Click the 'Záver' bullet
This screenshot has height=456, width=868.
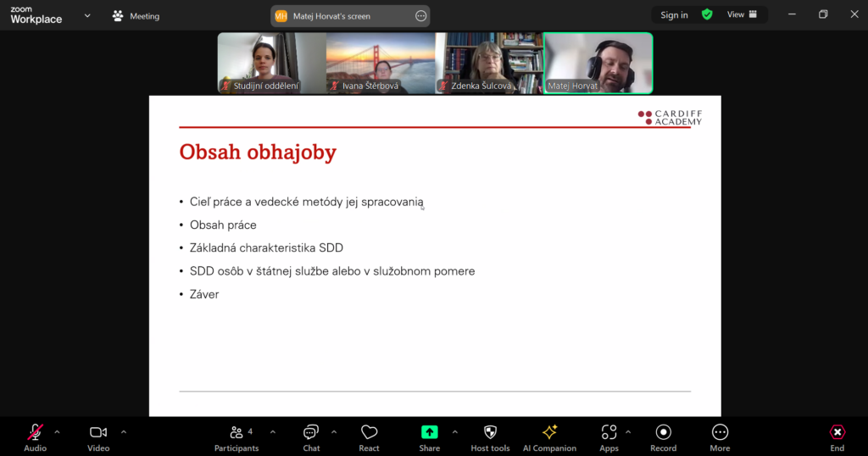pyautogui.click(x=204, y=294)
